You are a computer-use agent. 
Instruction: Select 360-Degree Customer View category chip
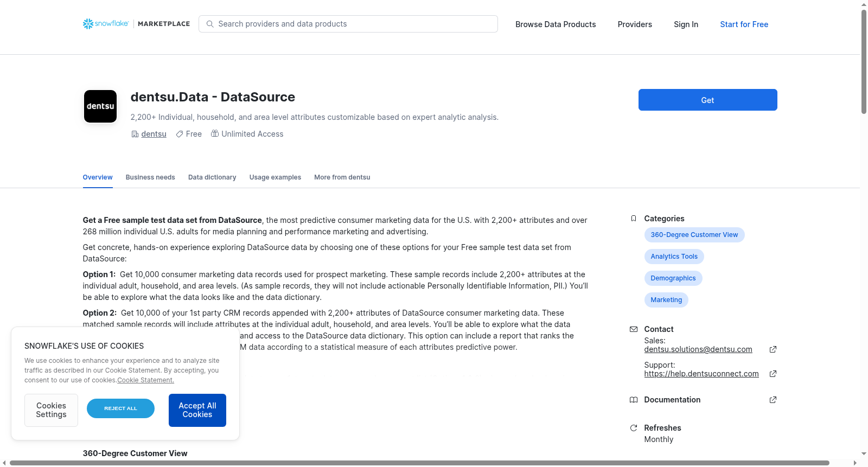(x=694, y=235)
